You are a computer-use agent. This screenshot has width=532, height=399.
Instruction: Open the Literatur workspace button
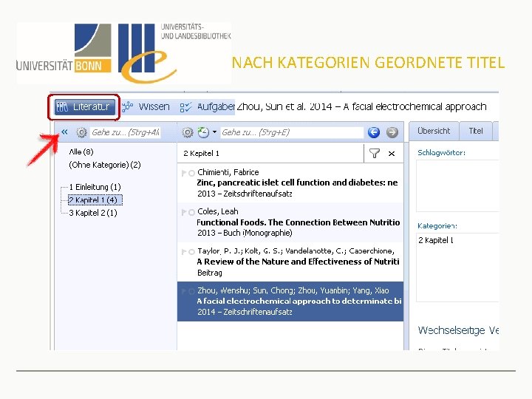tap(83, 107)
